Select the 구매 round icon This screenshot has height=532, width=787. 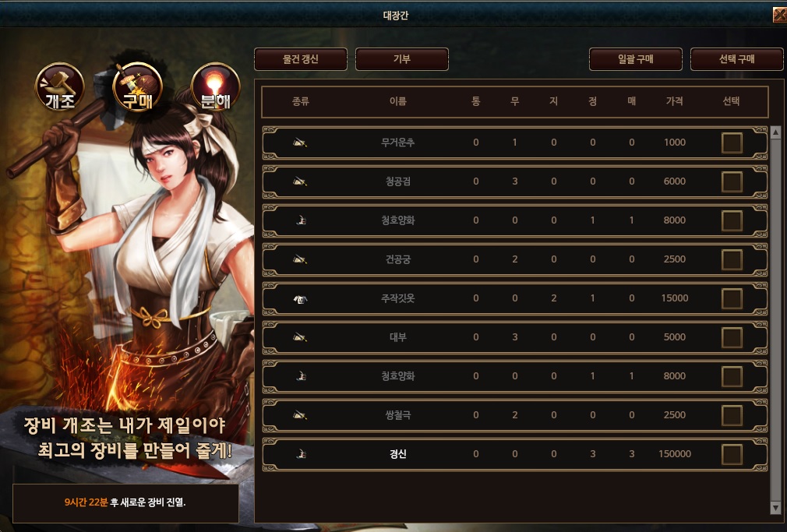pyautogui.click(x=137, y=86)
